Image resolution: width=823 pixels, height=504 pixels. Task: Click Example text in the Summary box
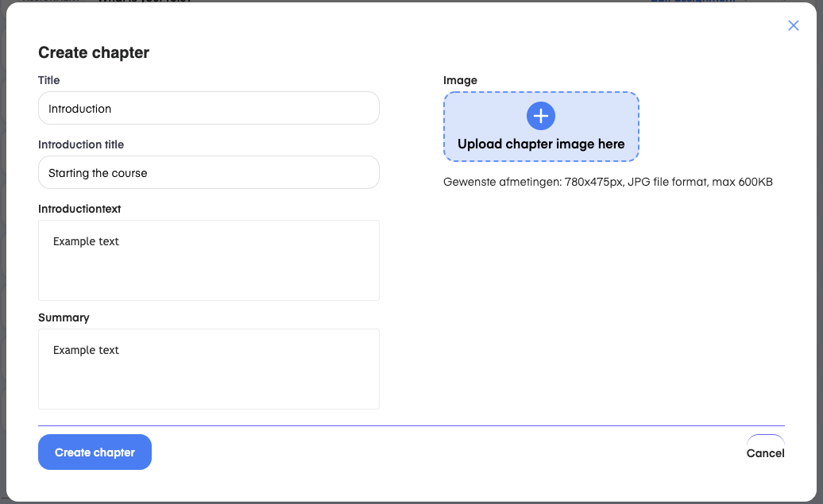[86, 350]
